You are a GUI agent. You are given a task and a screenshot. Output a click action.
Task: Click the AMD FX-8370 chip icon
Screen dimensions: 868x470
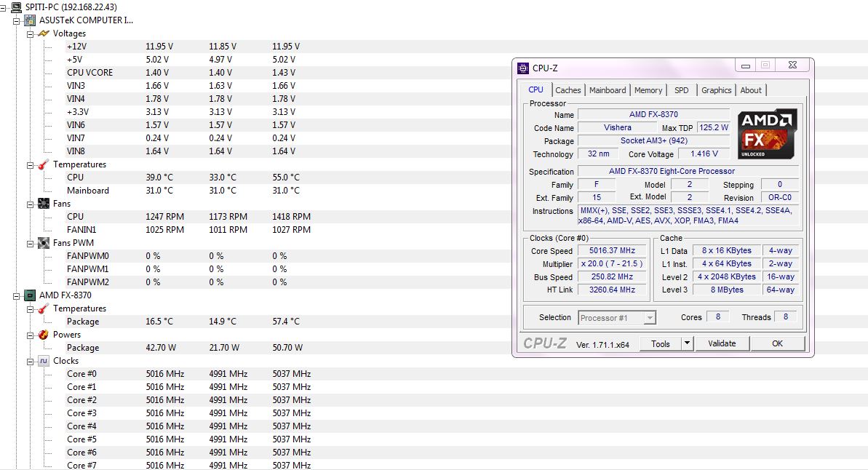click(31, 295)
